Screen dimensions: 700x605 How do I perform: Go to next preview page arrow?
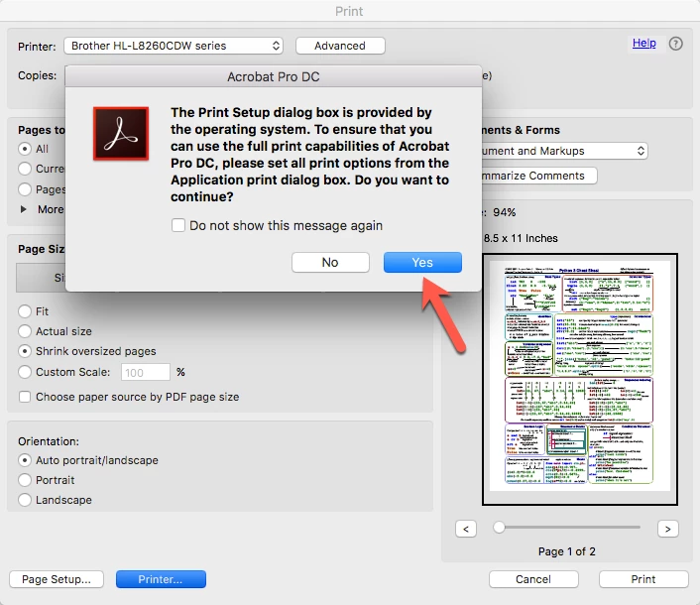click(668, 529)
